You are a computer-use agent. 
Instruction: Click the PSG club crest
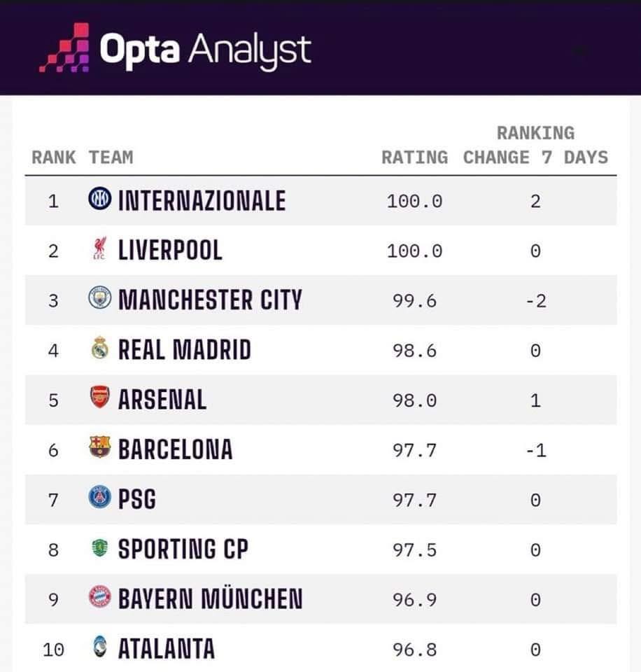pyautogui.click(x=100, y=499)
